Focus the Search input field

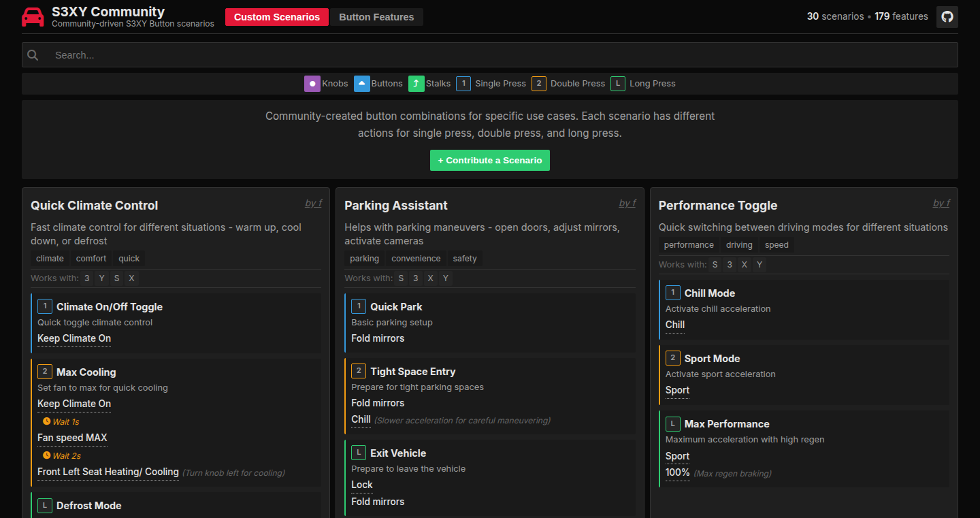coord(490,55)
